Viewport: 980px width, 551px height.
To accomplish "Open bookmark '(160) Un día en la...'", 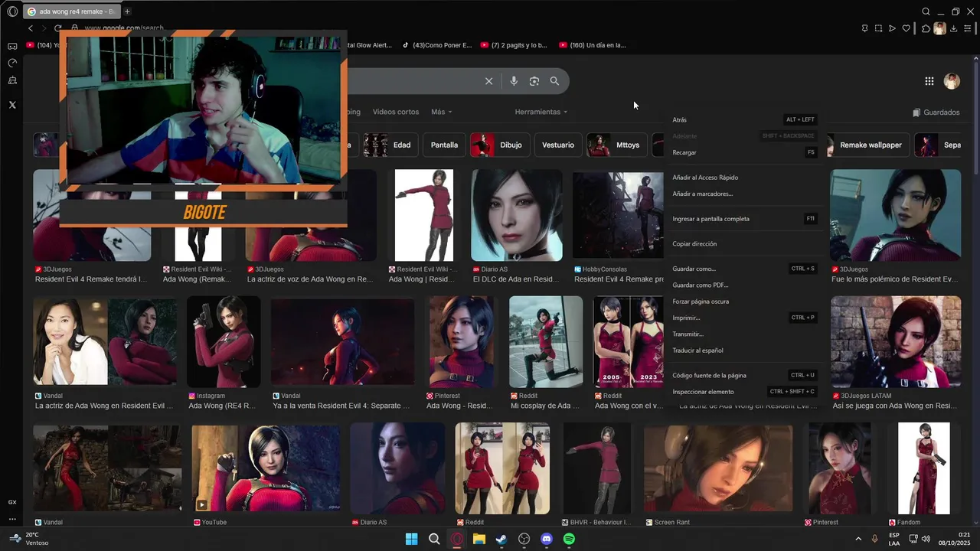I will pyautogui.click(x=593, y=45).
